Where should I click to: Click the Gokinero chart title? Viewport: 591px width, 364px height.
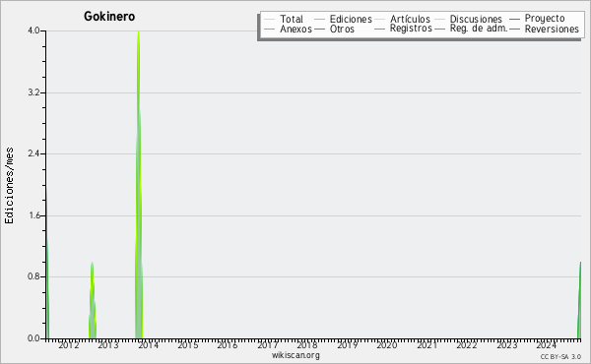pyautogui.click(x=109, y=16)
